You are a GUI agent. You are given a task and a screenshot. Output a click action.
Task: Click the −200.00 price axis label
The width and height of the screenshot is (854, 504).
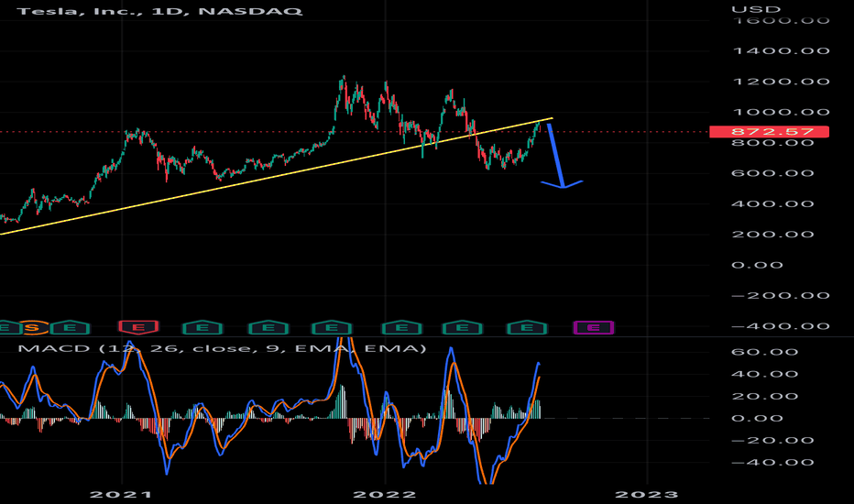coord(781,295)
